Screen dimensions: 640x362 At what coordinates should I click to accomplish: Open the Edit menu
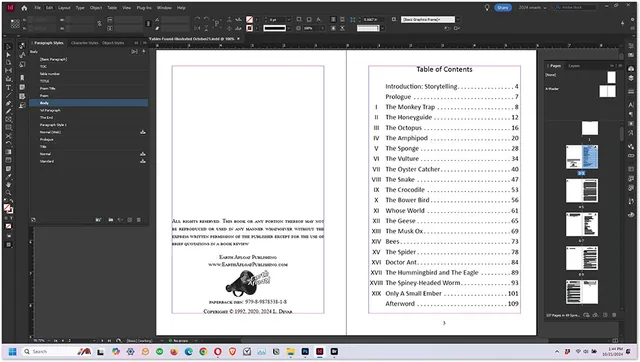click(49, 8)
